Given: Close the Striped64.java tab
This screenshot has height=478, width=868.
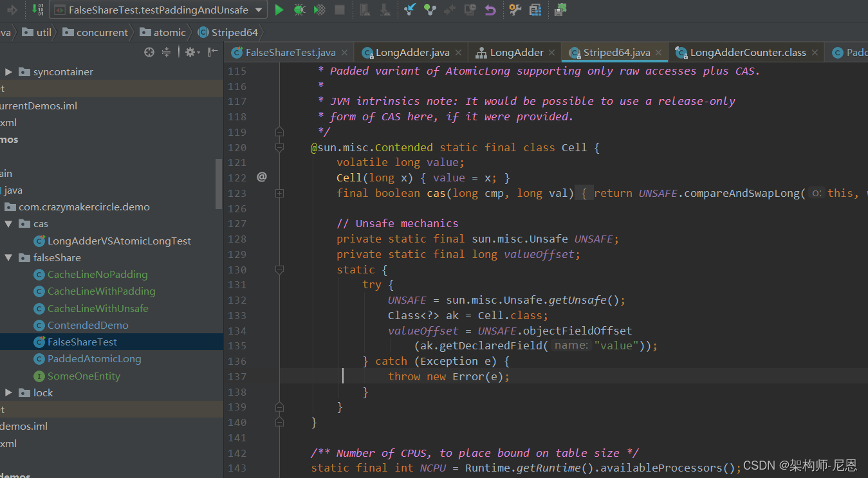Looking at the screenshot, I should [x=660, y=53].
